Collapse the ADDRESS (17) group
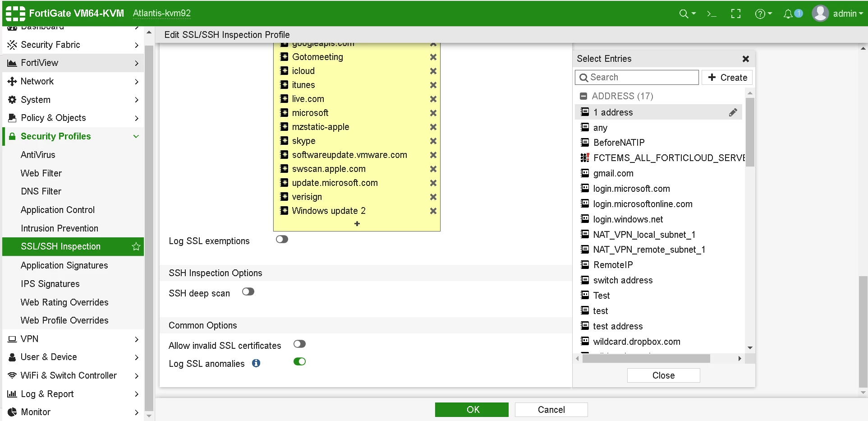This screenshot has height=421, width=868. pyautogui.click(x=583, y=96)
